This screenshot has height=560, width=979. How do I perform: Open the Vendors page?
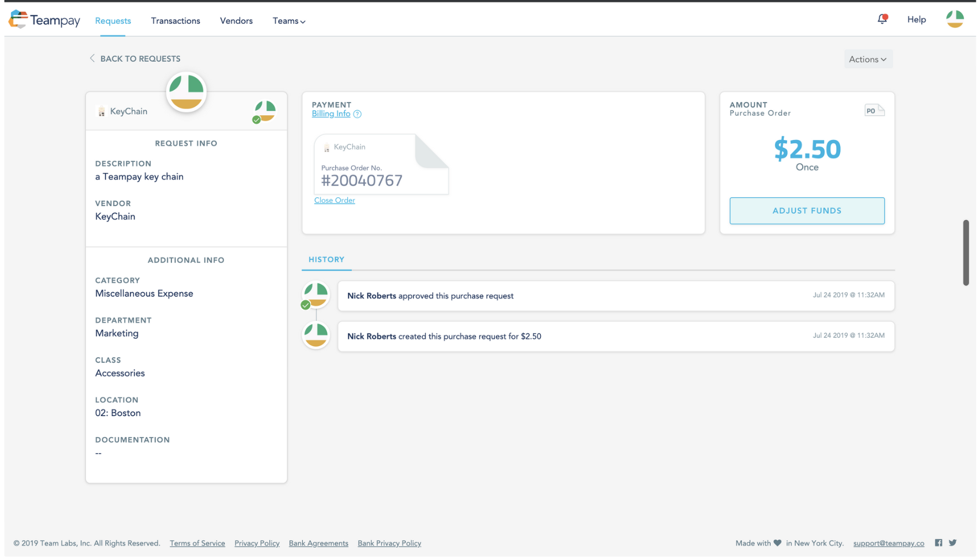[x=236, y=21]
